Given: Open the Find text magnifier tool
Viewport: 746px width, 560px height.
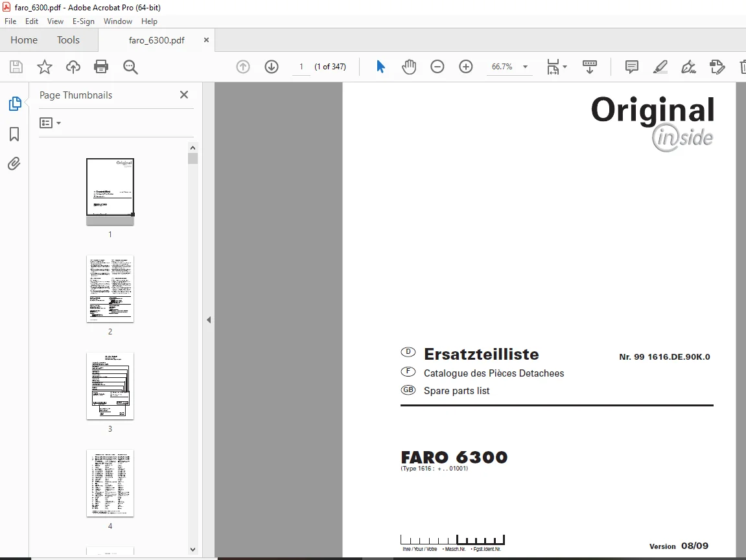Looking at the screenshot, I should 130,67.
